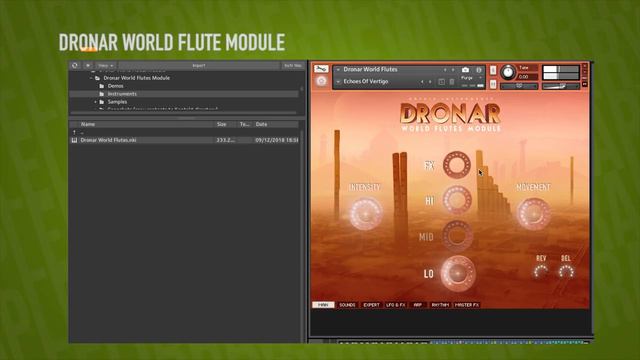Image resolution: width=640 pixels, height=360 pixels.
Task: Toggle the Solo button in instrument header
Action: (x=493, y=70)
